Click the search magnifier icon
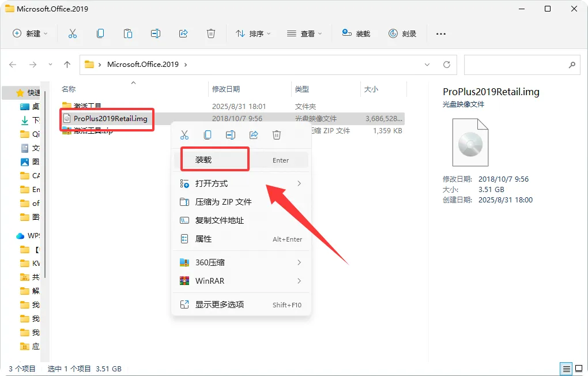Image resolution: width=588 pixels, height=376 pixels. point(572,65)
